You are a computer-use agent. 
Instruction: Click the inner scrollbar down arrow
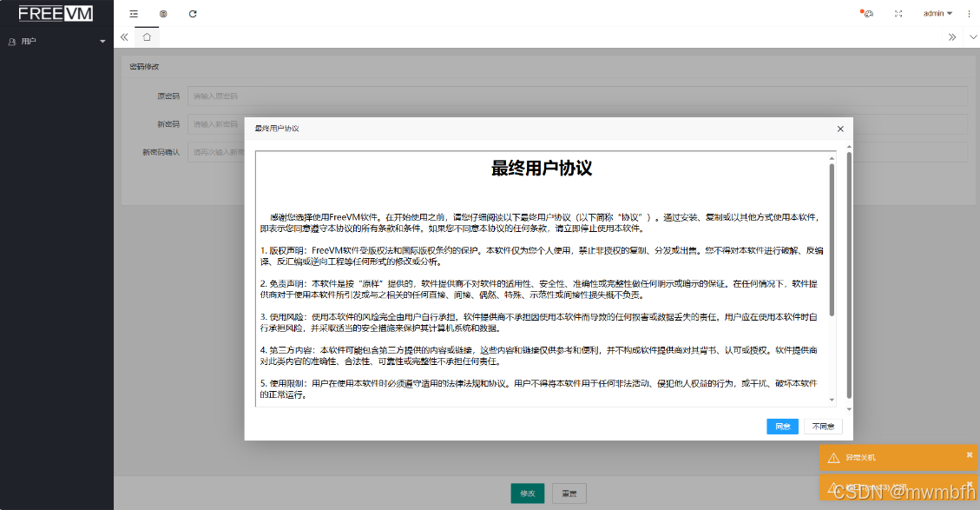point(832,400)
